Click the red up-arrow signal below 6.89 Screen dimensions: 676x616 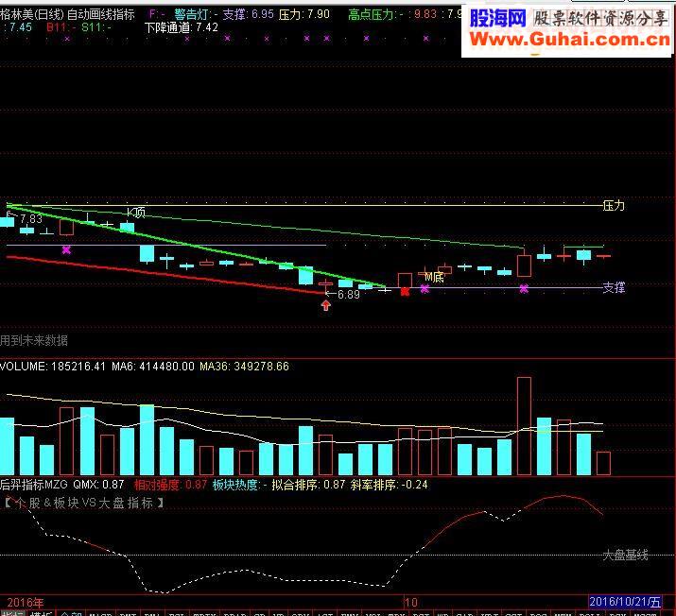[326, 305]
